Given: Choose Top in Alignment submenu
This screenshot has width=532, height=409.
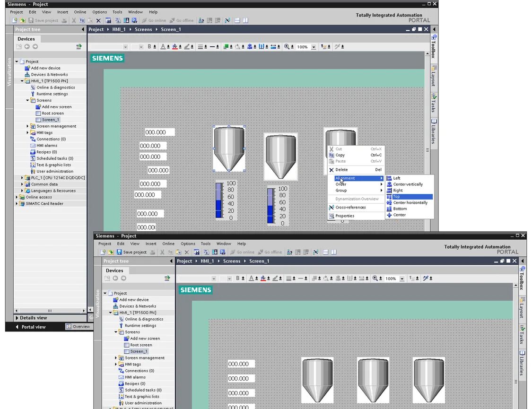Looking at the screenshot, I should 409,197.
